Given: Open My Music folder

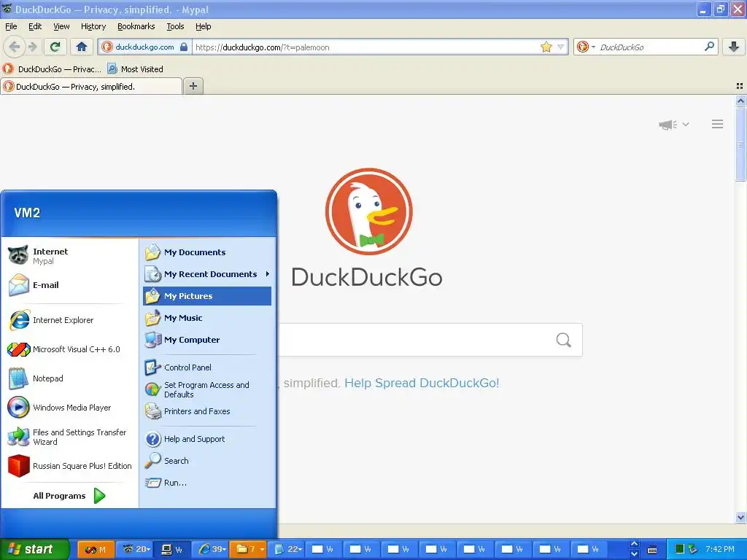Looking at the screenshot, I should [206, 318].
